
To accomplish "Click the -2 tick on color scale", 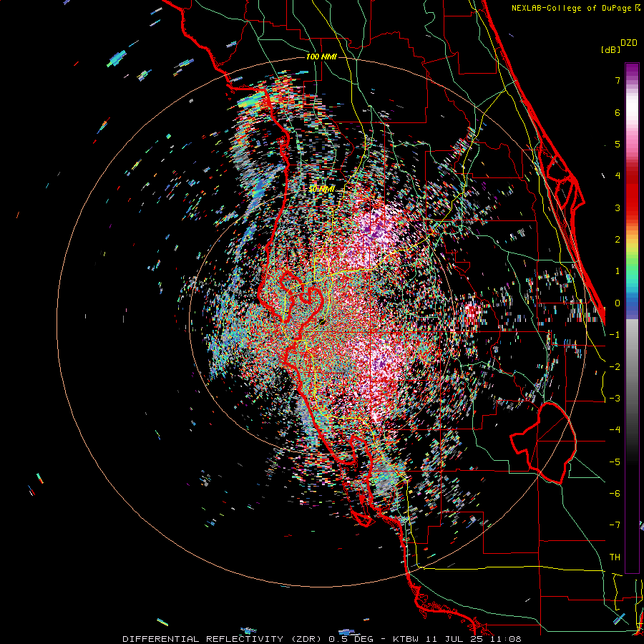I will point(615,367).
